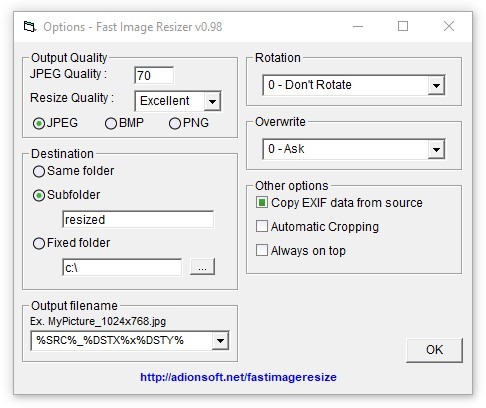The image size is (486, 408).
Task: Enable Automatic Cropping checkbox
Action: pyautogui.click(x=262, y=226)
